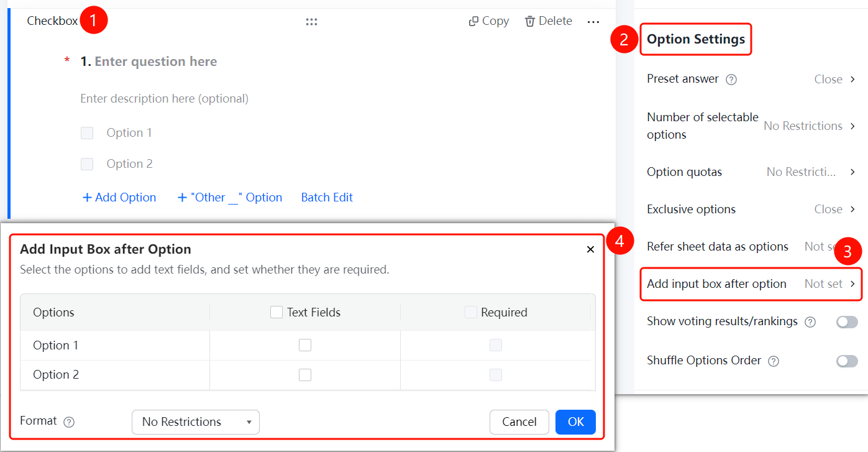Toggle Shuffle Options Order switch
This screenshot has height=452, width=868.
847,361
